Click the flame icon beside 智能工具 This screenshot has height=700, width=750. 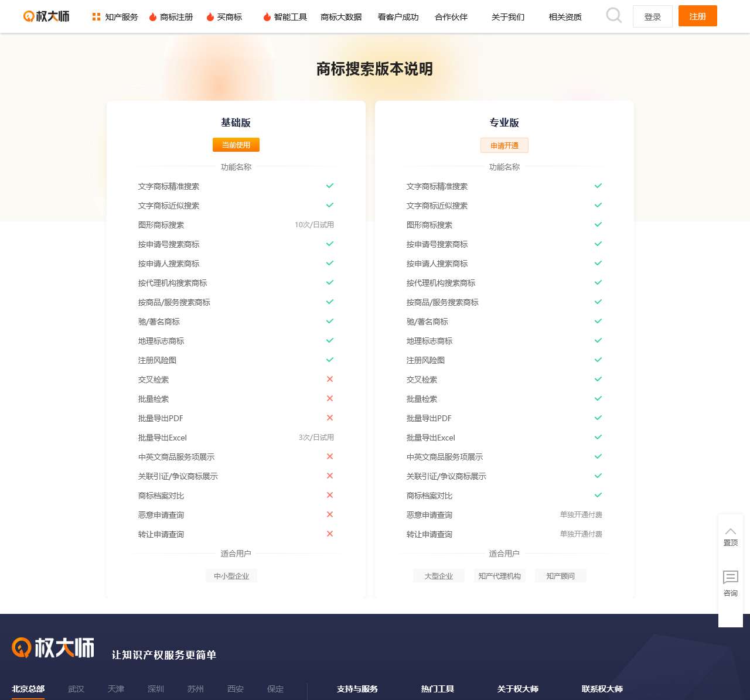[x=267, y=17]
